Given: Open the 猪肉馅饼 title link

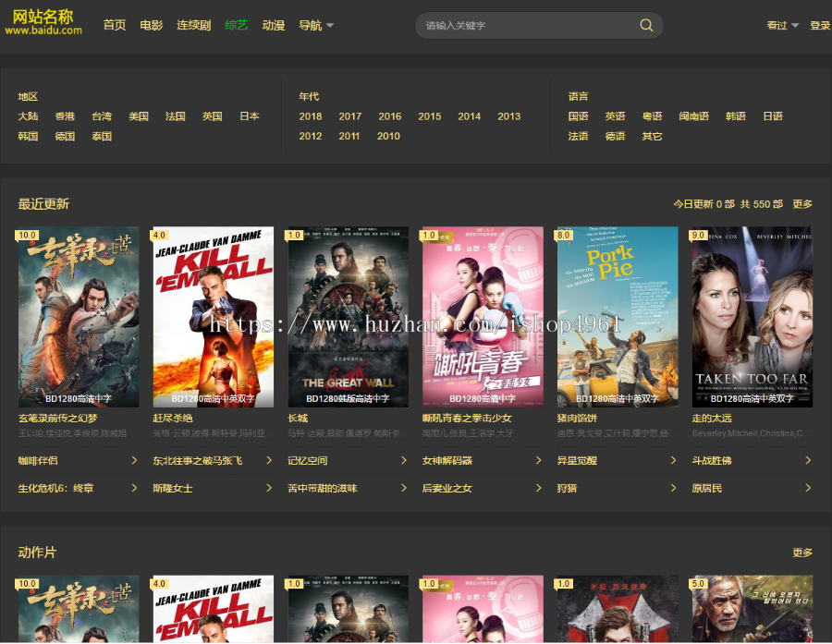Looking at the screenshot, I should click(x=577, y=418).
